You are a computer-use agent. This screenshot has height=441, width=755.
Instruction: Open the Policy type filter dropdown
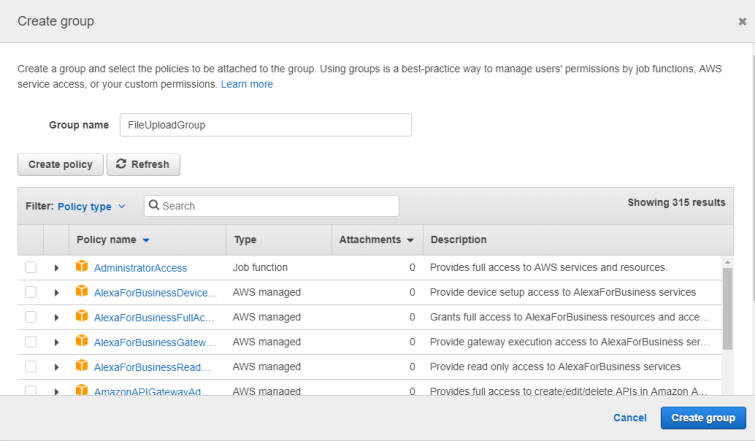[91, 206]
